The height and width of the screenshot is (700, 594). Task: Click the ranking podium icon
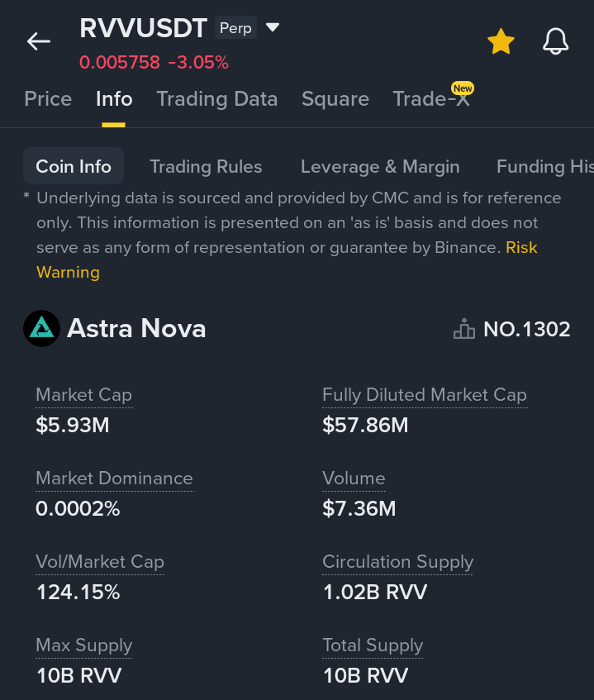tap(464, 329)
